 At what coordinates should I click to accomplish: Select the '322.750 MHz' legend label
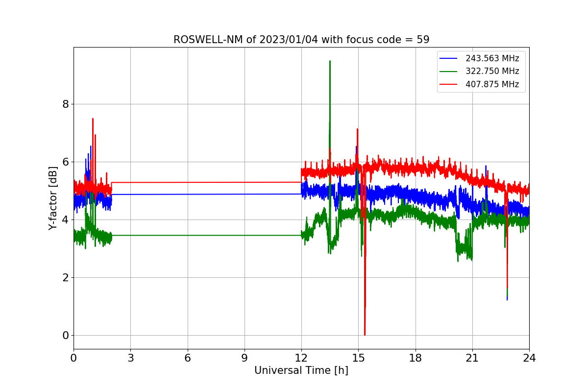coord(492,71)
